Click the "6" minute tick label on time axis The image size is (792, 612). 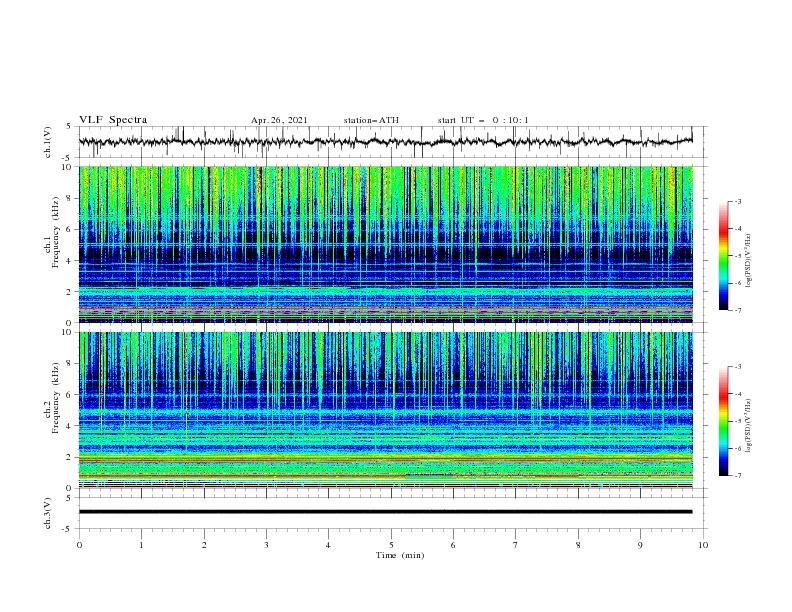(x=453, y=545)
